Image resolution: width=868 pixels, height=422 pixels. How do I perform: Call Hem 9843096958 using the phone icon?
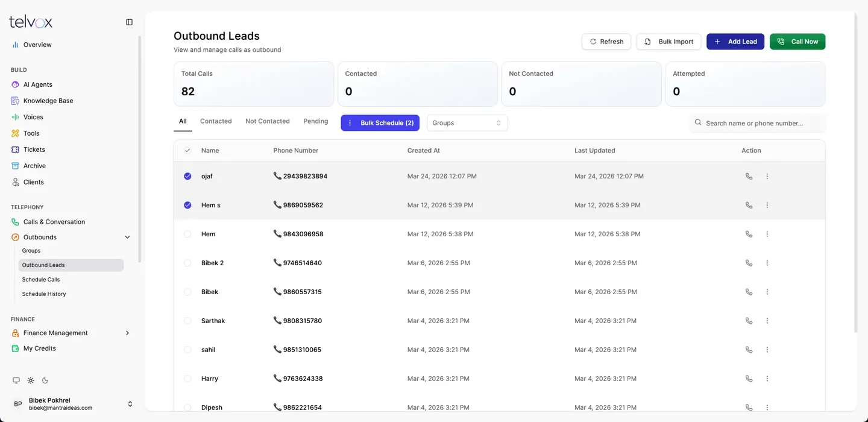749,234
